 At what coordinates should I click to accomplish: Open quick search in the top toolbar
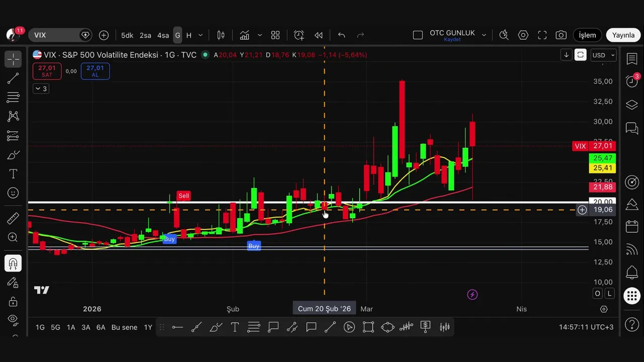tap(504, 35)
